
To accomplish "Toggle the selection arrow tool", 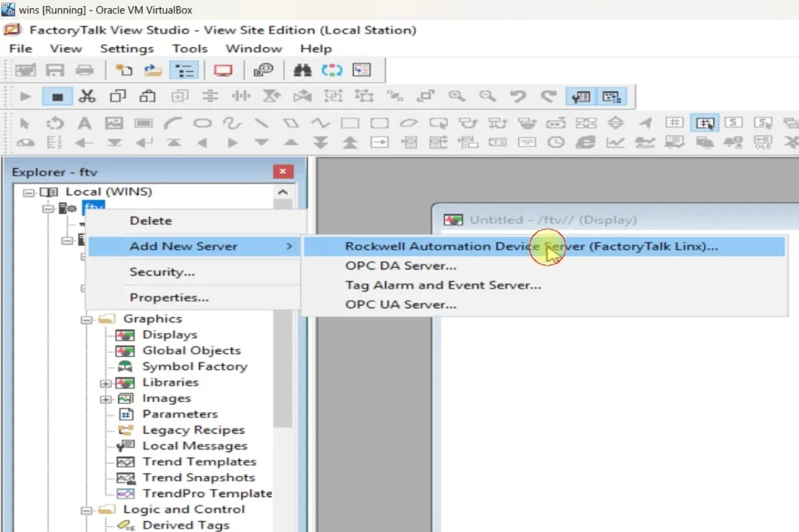I will click(25, 123).
